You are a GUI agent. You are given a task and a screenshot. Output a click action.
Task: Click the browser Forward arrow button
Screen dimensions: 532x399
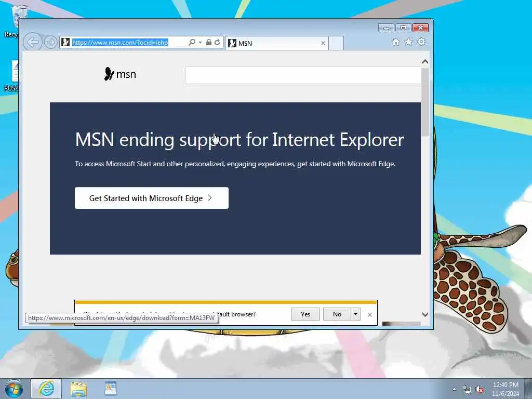(x=51, y=43)
